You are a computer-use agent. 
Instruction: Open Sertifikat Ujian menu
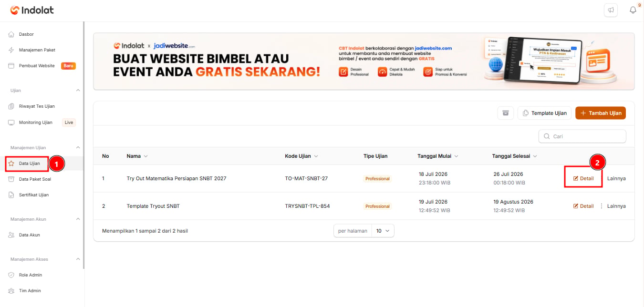click(34, 195)
